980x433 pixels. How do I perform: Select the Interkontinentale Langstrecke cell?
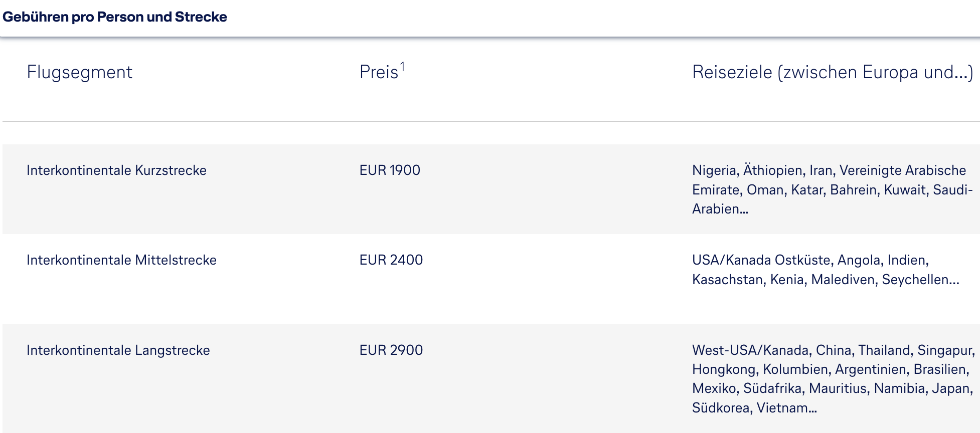click(118, 350)
